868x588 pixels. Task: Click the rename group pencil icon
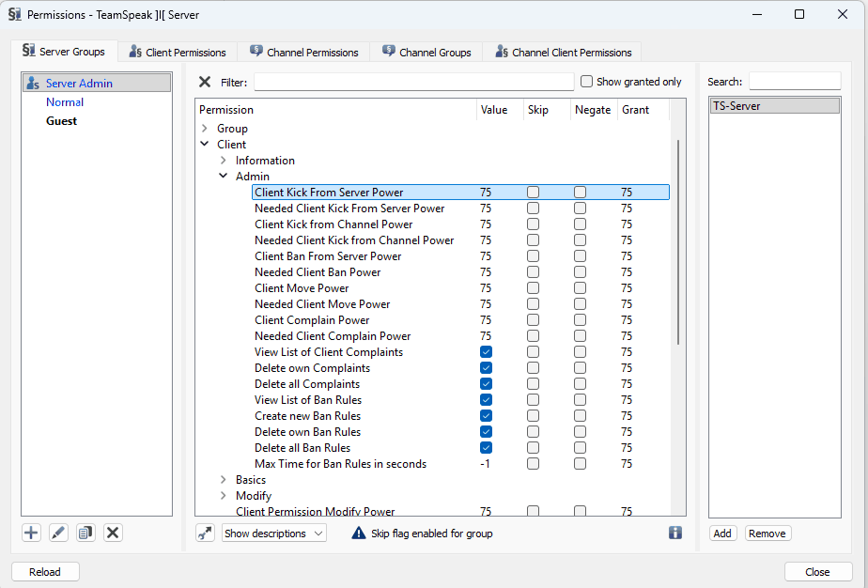point(58,533)
